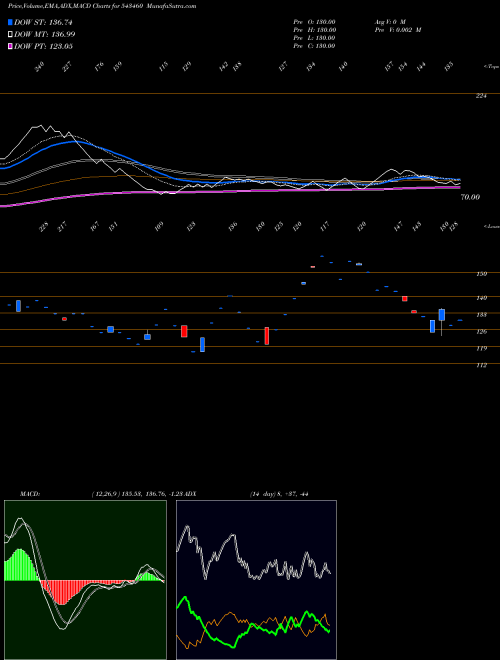Screen dimensions: 500x660
Task: Click the 159 price level label
Action: [x=481, y=274]
